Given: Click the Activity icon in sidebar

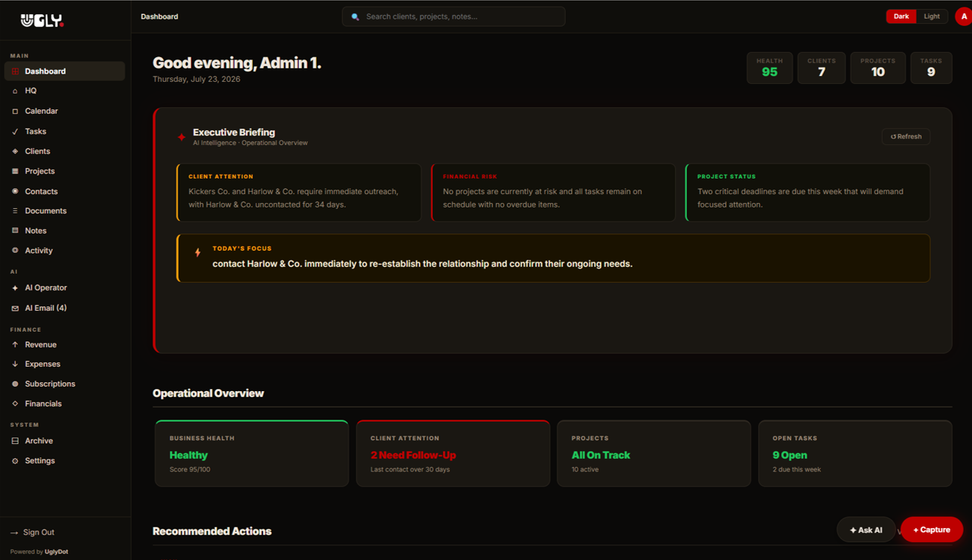Looking at the screenshot, I should coord(15,251).
